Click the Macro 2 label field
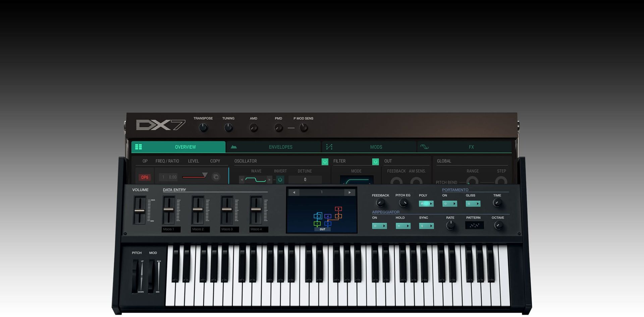 (x=200, y=229)
